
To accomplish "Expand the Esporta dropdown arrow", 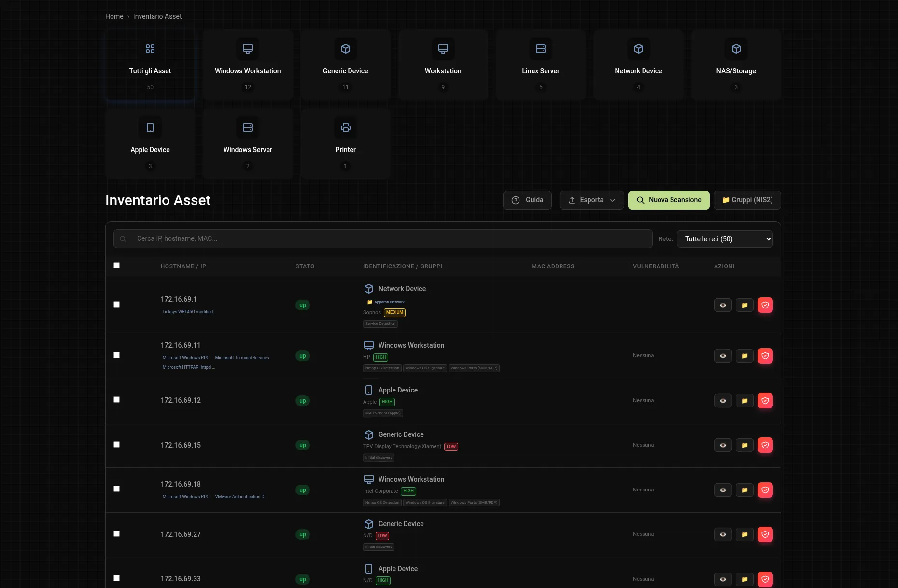I will coord(612,200).
